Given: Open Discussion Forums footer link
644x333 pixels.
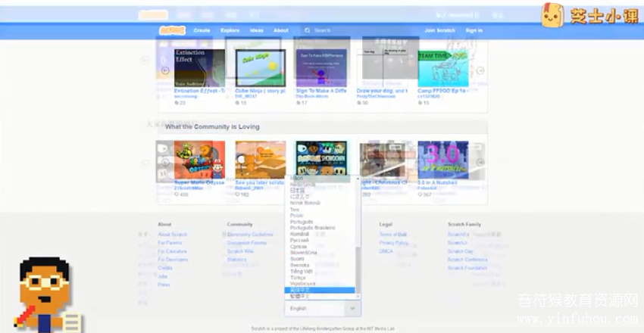Looking at the screenshot, I should pos(247,243).
